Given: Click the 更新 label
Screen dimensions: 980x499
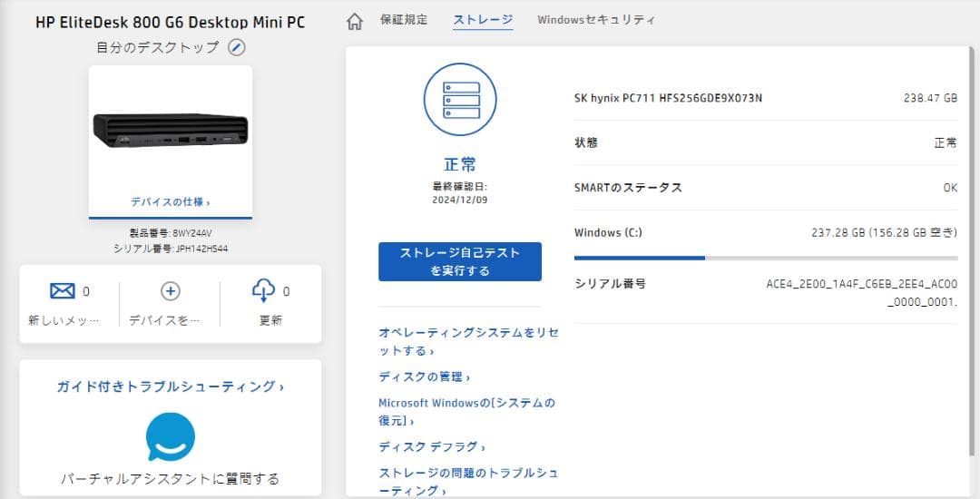Looking at the screenshot, I should [270, 319].
